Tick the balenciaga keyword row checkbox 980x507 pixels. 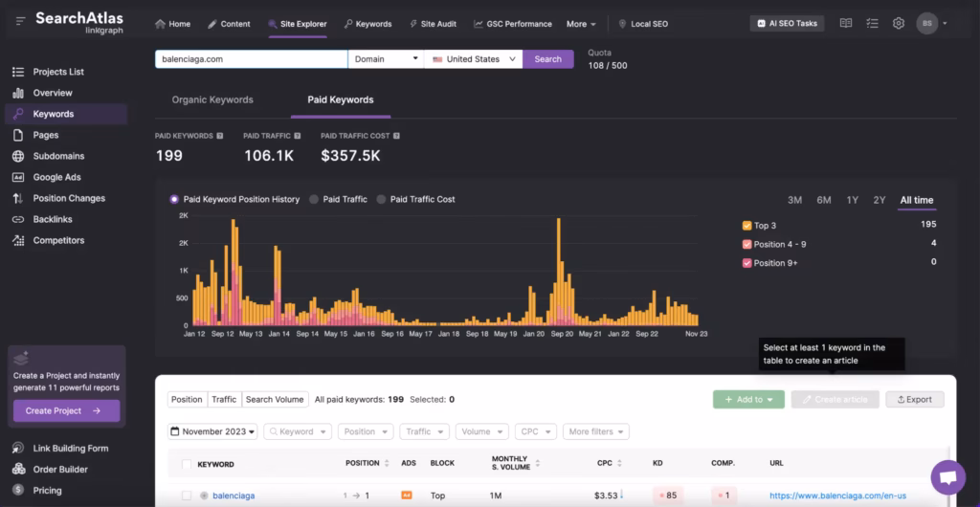186,496
